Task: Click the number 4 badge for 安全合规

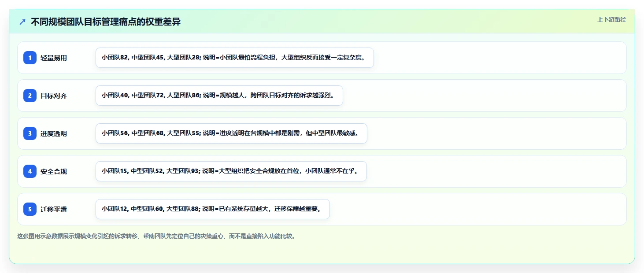Action: 30,171
